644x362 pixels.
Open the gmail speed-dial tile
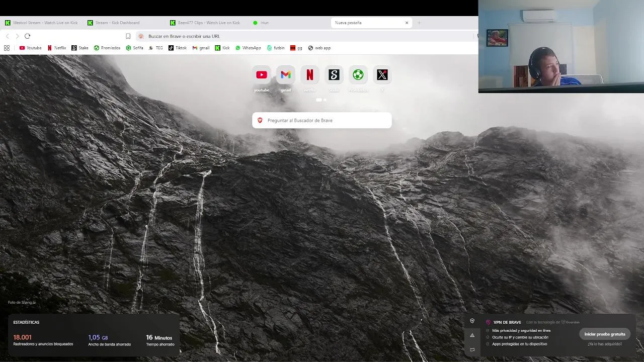point(285,75)
